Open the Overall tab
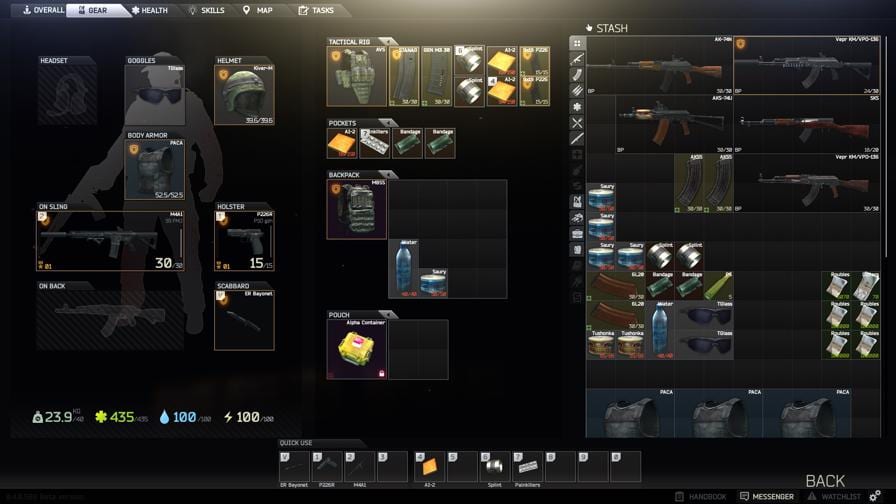Image resolution: width=896 pixels, height=504 pixels. pyautogui.click(x=43, y=10)
